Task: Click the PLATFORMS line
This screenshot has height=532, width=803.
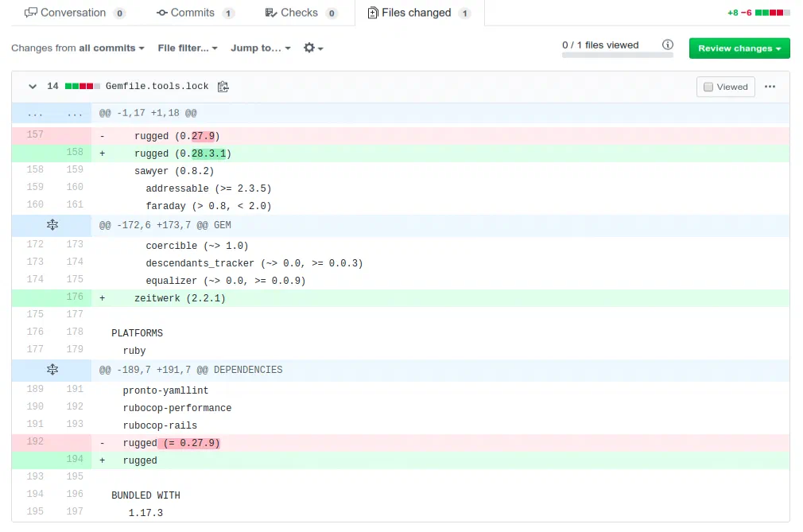Action: (x=401, y=333)
